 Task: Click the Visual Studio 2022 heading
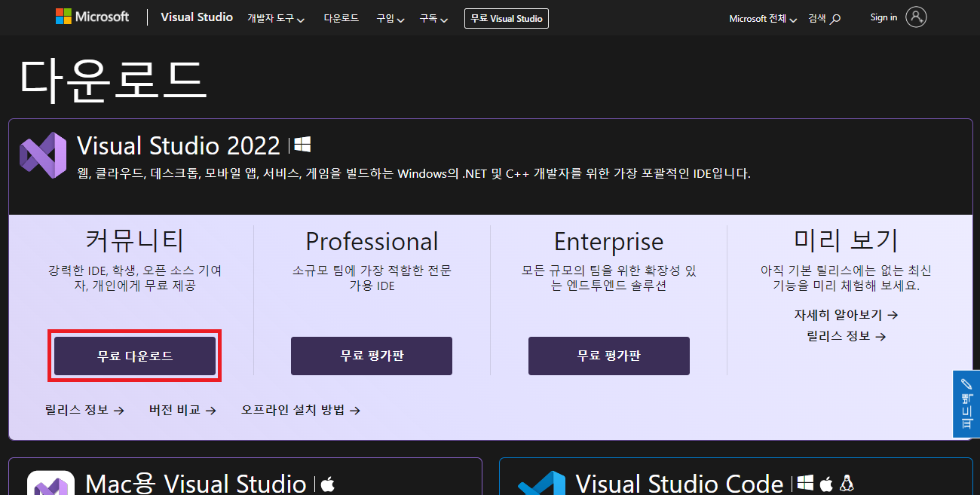(179, 145)
